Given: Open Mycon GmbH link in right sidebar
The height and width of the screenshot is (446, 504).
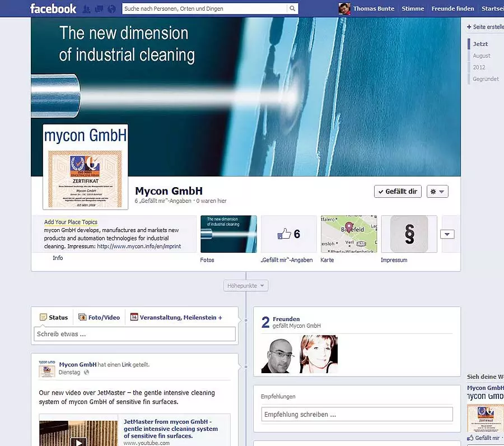Looking at the screenshot, I should click(x=486, y=388).
